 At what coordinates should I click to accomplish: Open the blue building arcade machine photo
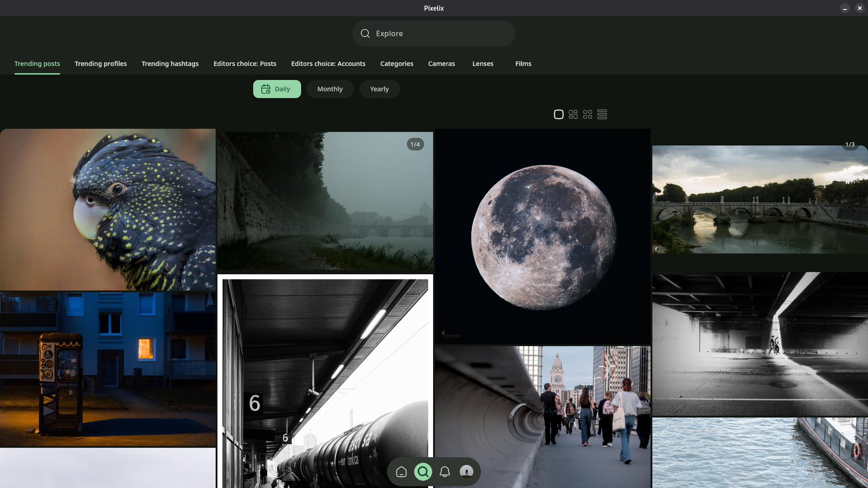pos(108,369)
